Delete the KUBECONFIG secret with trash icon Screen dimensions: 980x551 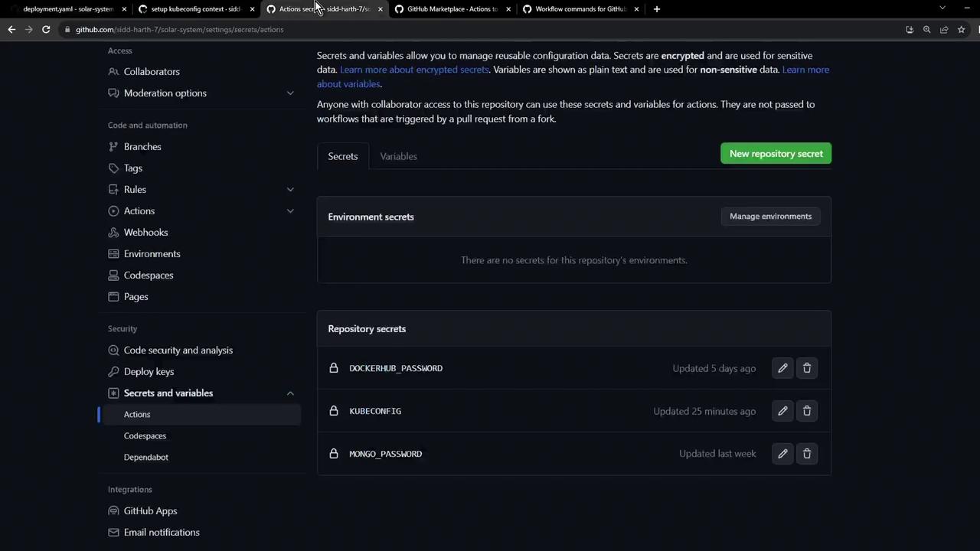click(807, 411)
